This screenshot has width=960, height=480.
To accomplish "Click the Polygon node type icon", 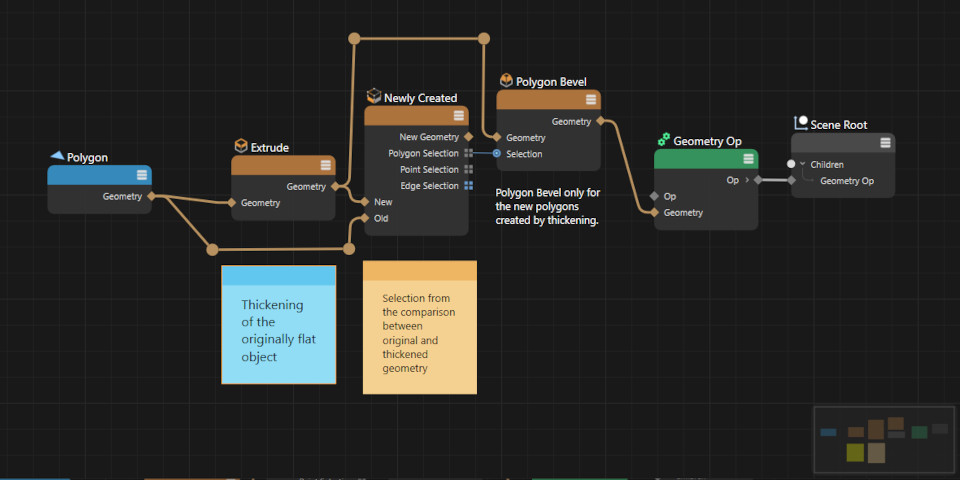I will [x=57, y=157].
